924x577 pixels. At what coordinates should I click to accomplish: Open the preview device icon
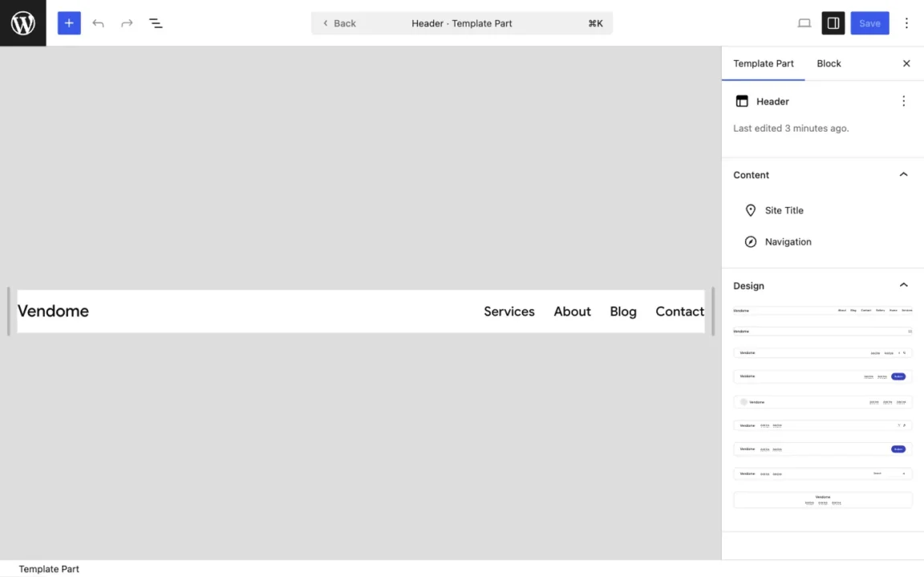pyautogui.click(x=804, y=22)
